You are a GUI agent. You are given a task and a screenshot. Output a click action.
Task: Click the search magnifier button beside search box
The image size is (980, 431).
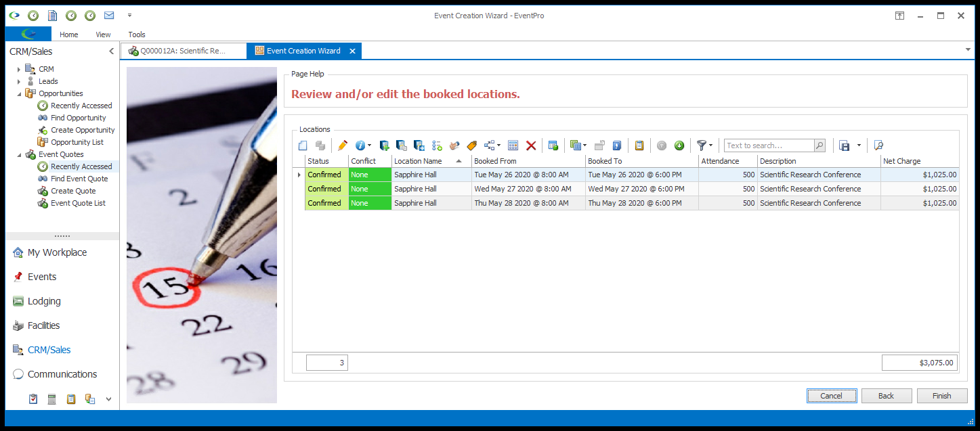(819, 145)
